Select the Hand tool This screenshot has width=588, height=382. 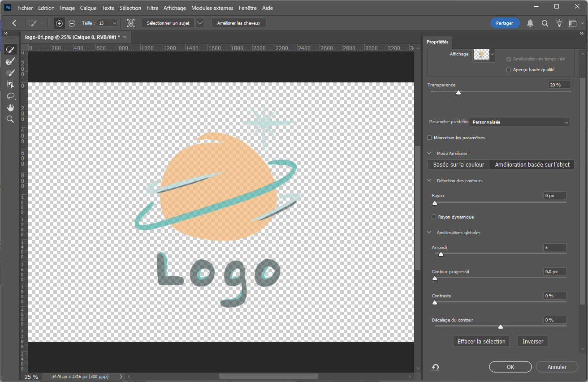(10, 107)
